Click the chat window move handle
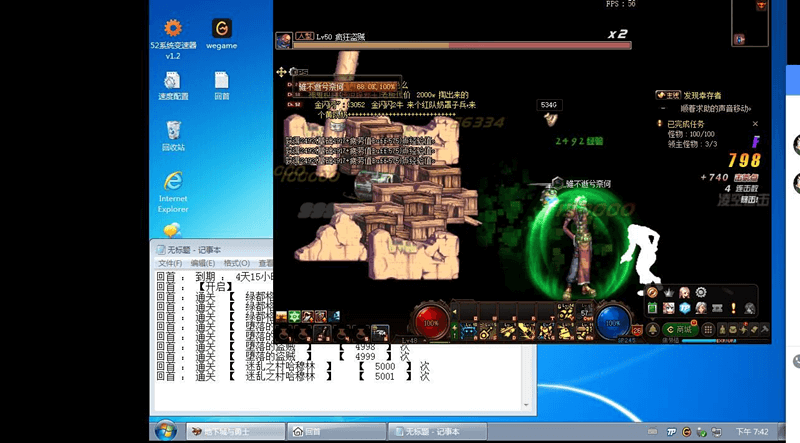 point(281,72)
